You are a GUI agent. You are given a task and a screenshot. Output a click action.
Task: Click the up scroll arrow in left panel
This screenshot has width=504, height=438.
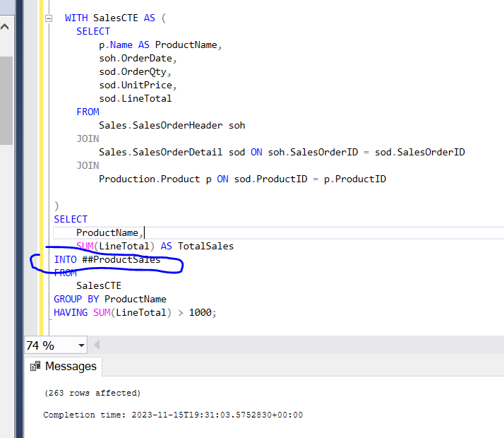(x=6, y=28)
